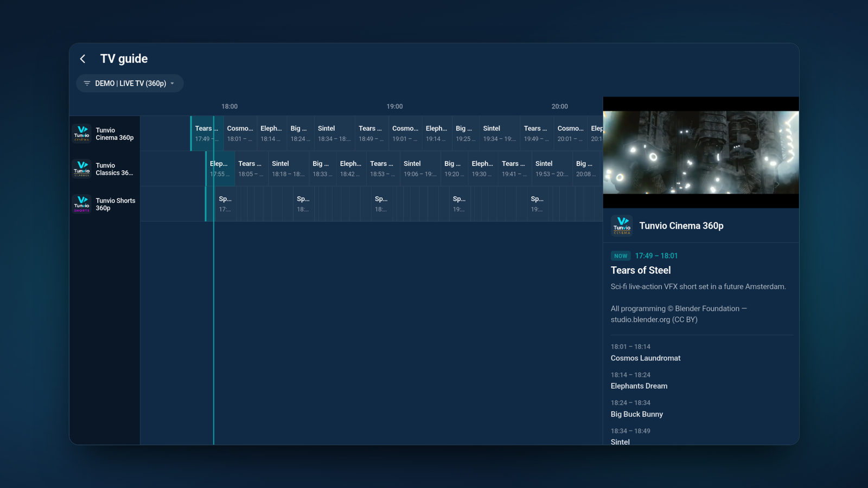
Task: Select the Tears program at 18:05 on Classics
Action: [251, 169]
